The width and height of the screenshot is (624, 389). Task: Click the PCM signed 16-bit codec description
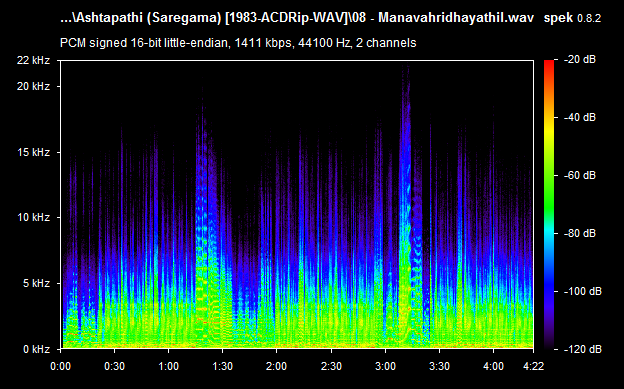238,43
